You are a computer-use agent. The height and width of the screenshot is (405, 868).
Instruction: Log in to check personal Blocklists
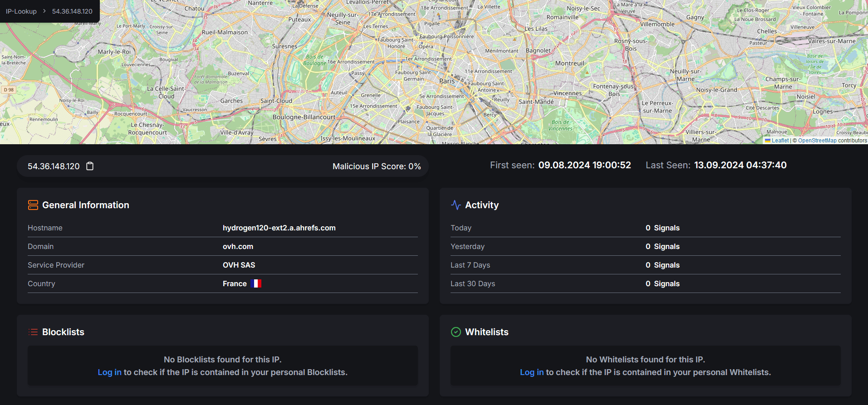click(x=109, y=372)
